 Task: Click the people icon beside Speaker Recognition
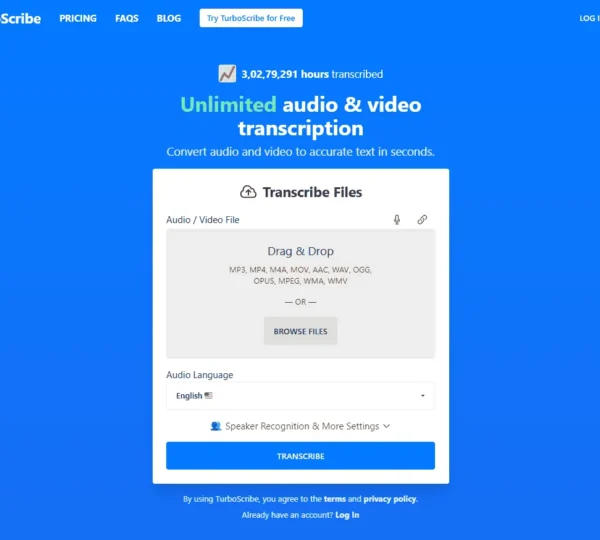[x=216, y=426]
